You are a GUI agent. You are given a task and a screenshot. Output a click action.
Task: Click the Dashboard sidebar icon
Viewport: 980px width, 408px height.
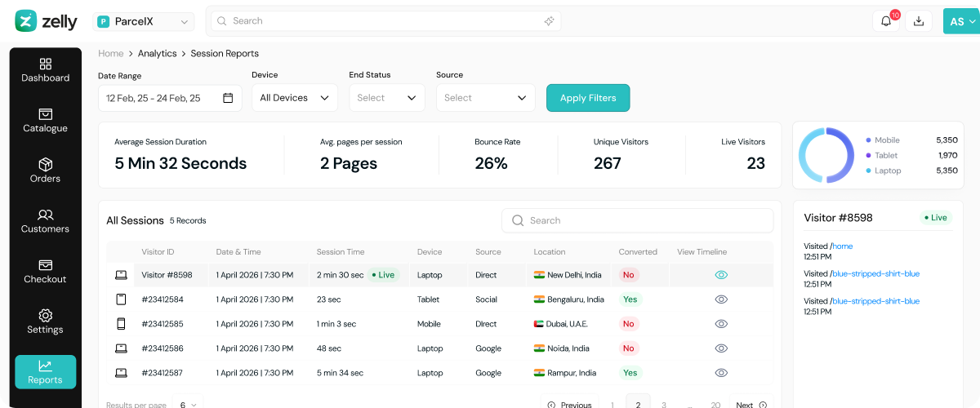46,64
